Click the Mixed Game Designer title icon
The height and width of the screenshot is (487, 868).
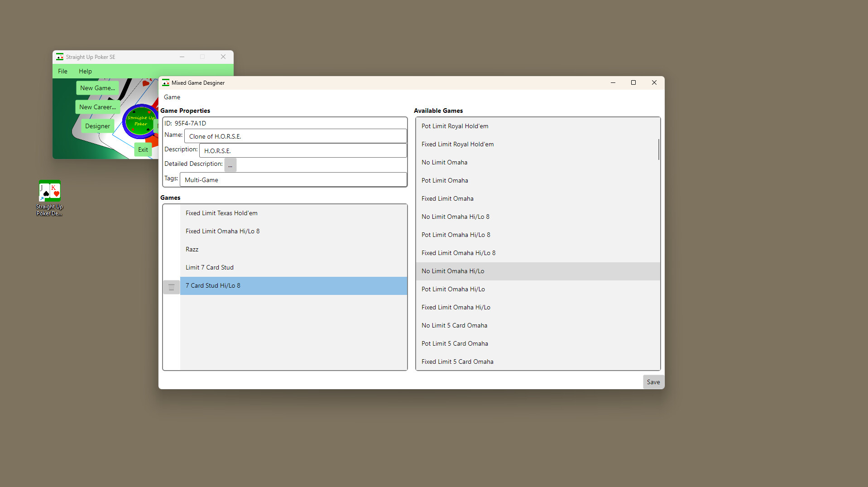coord(166,83)
